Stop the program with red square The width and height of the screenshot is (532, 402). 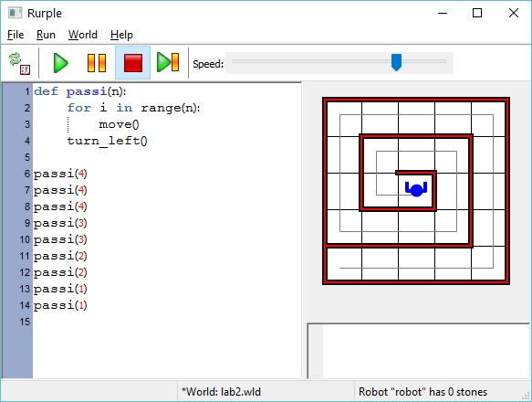tap(133, 63)
